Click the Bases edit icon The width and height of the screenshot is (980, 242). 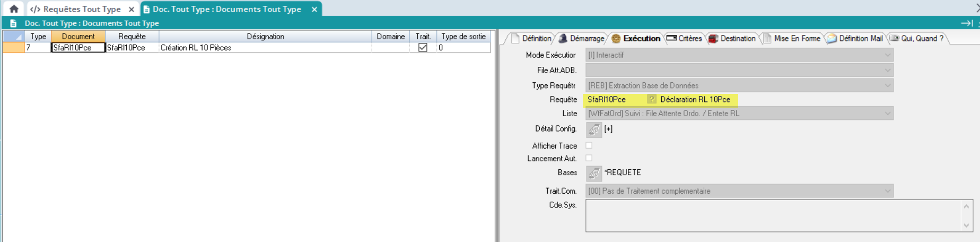[x=593, y=173]
